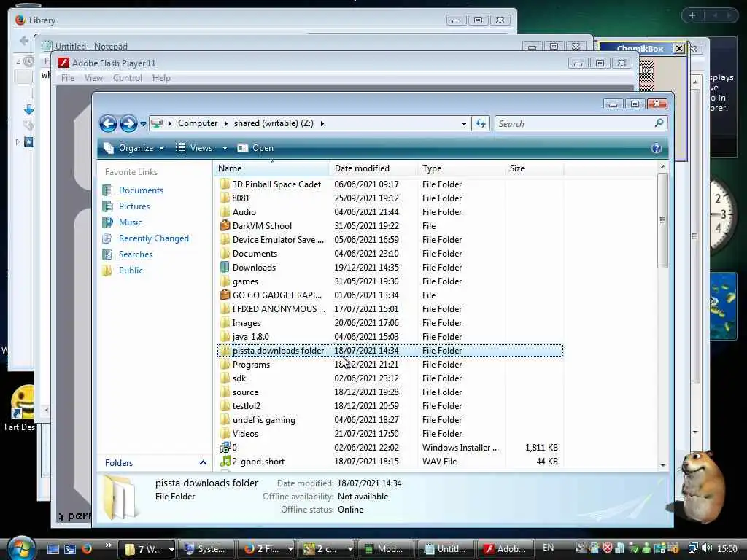The width and height of the screenshot is (747, 560).
Task: Click the Open toolbar button
Action: click(256, 148)
